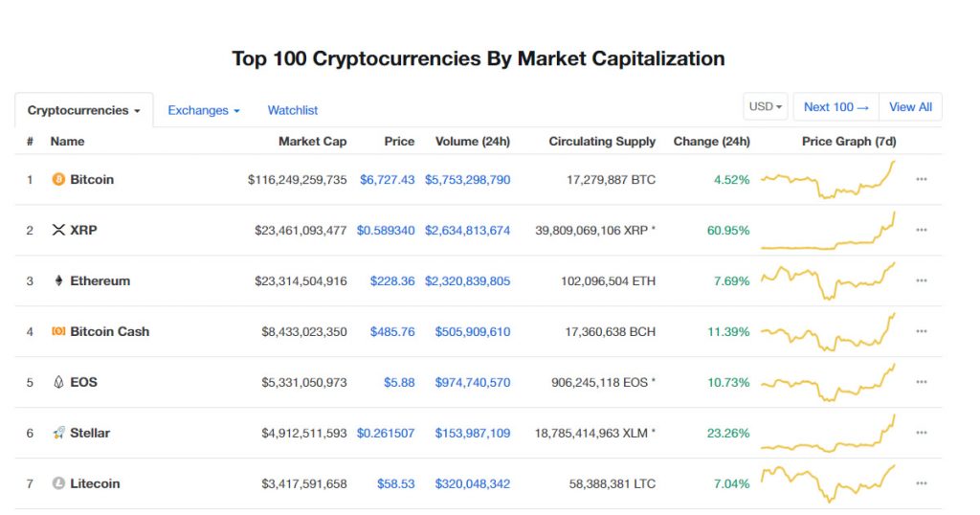This screenshot has height=515, width=980.
Task: Expand the Cryptocurrencies dropdown tab
Action: (x=84, y=110)
